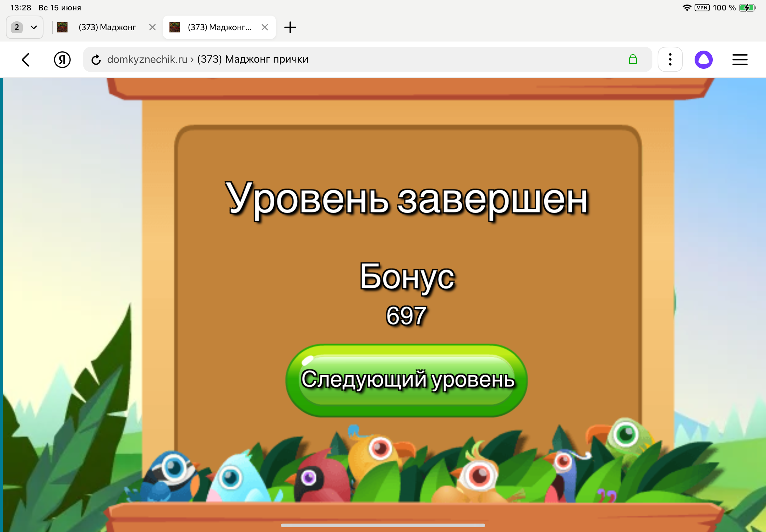Viewport: 766px width, 532px height.
Task: Close the active (373) Маджонг… tab
Action: point(265,27)
